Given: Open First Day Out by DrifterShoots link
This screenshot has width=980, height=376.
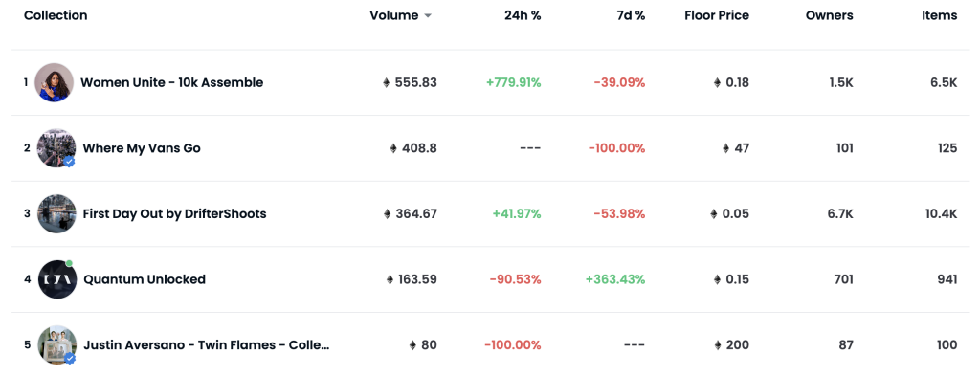Looking at the screenshot, I should click(x=174, y=213).
